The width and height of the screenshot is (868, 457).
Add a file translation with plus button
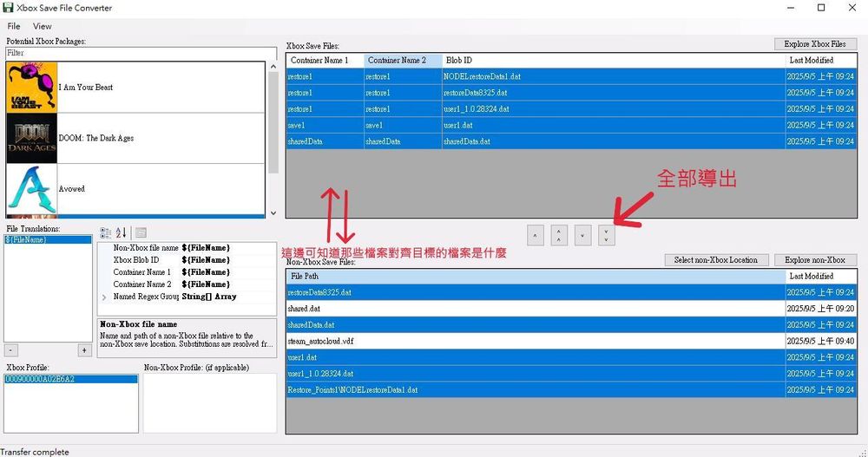[x=84, y=350]
